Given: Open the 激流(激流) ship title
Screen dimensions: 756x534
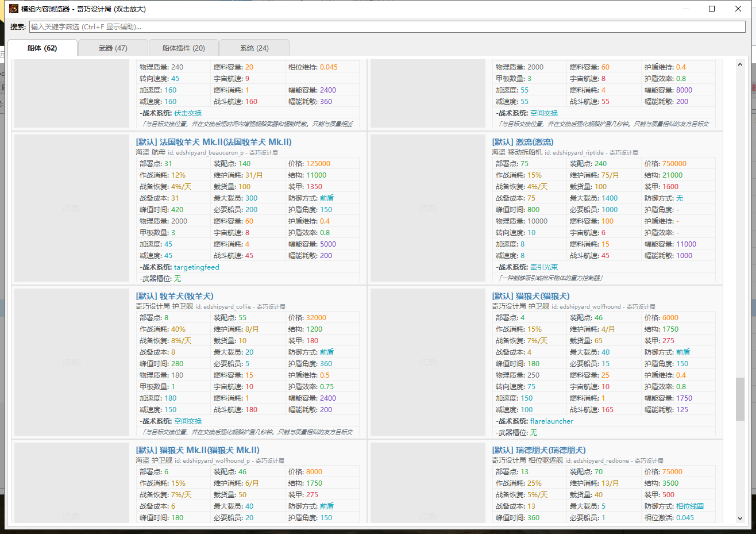Looking at the screenshot, I should click(x=523, y=142).
